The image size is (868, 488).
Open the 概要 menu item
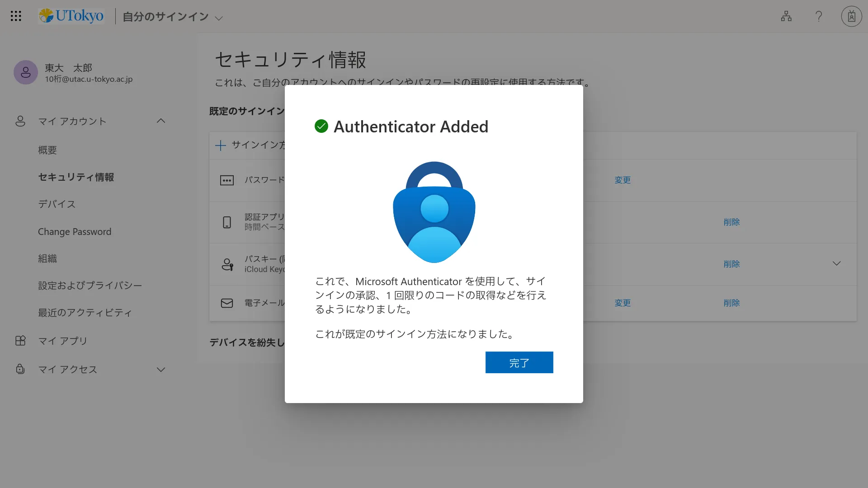47,150
